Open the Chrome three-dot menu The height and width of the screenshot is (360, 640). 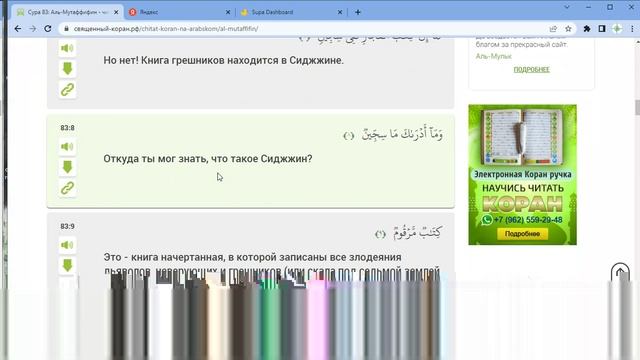point(632,29)
